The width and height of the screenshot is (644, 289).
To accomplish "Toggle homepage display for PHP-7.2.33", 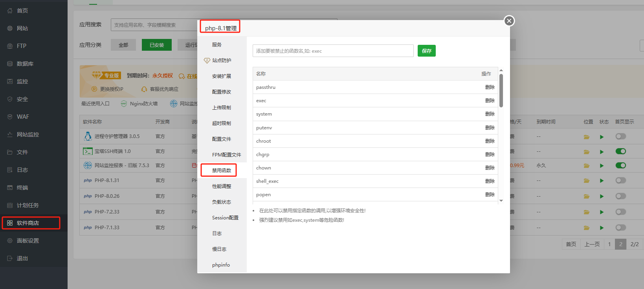I will point(620,212).
